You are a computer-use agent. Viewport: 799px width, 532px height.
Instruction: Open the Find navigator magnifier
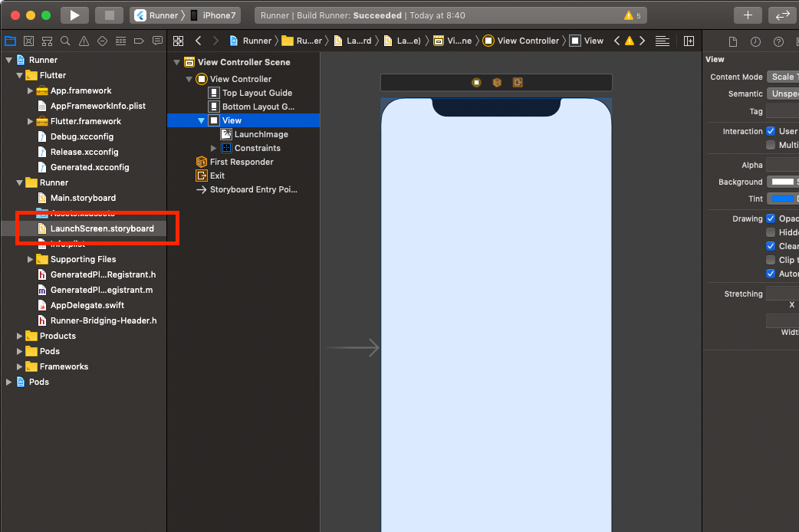click(x=65, y=41)
